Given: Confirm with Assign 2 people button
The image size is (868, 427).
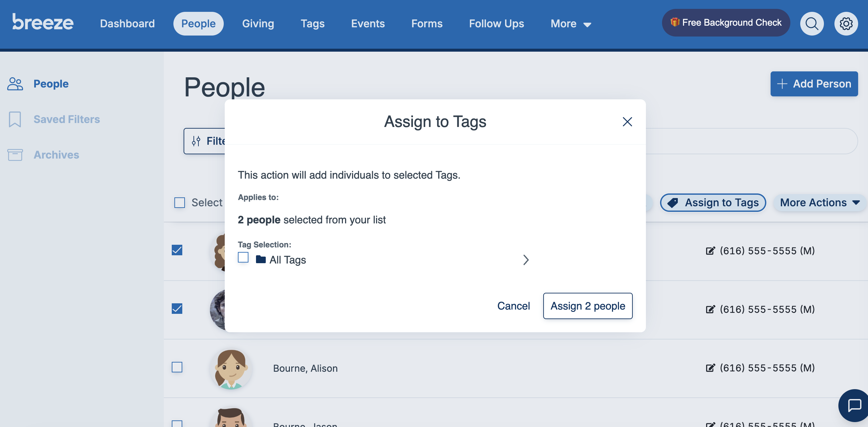Looking at the screenshot, I should click(588, 306).
